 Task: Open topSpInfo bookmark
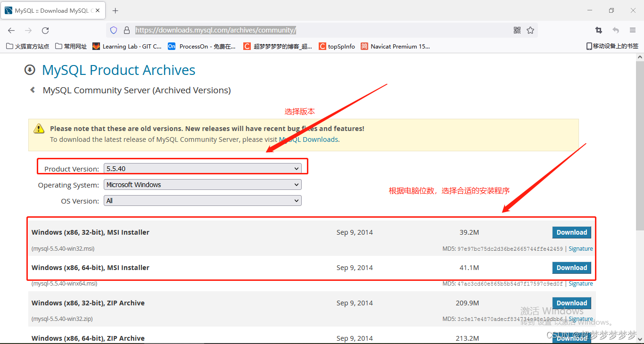tap(337, 46)
